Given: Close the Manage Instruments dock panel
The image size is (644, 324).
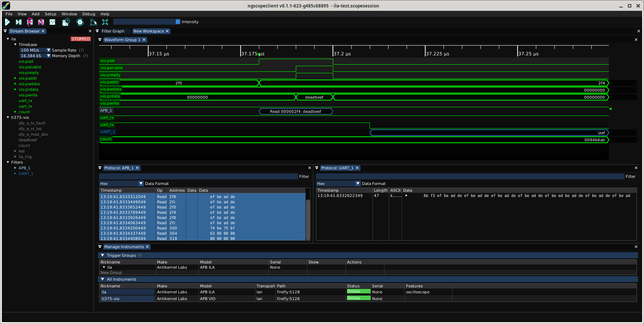Looking at the screenshot, I should click(636, 247).
